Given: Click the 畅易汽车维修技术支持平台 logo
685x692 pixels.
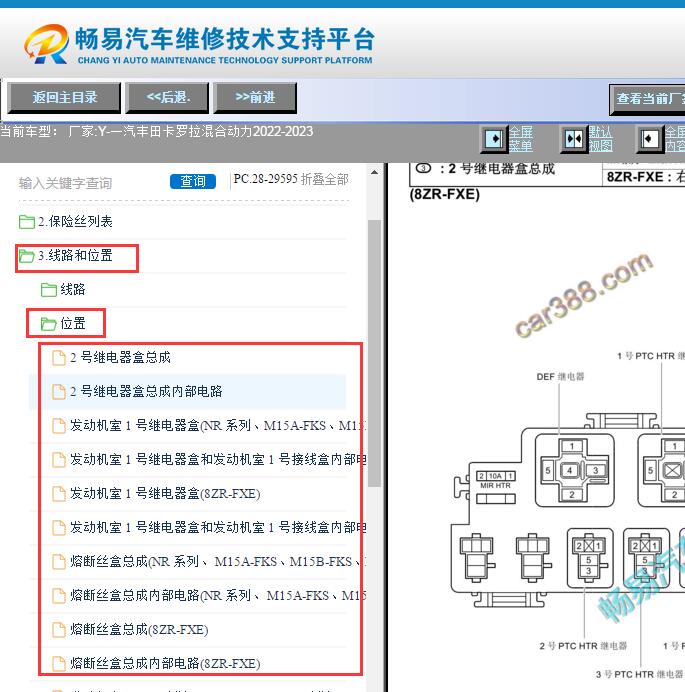Looking at the screenshot, I should click(x=199, y=45).
